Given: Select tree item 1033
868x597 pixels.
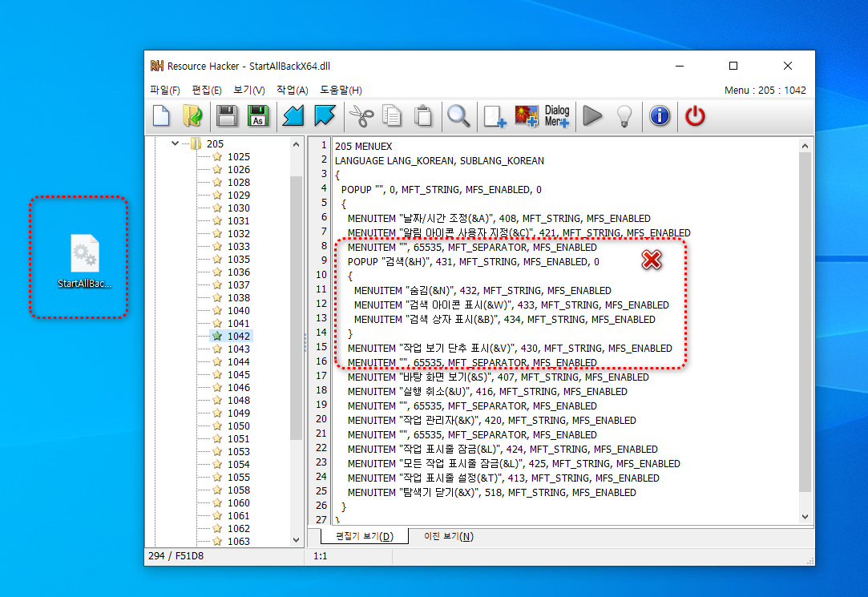Looking at the screenshot, I should [239, 246].
